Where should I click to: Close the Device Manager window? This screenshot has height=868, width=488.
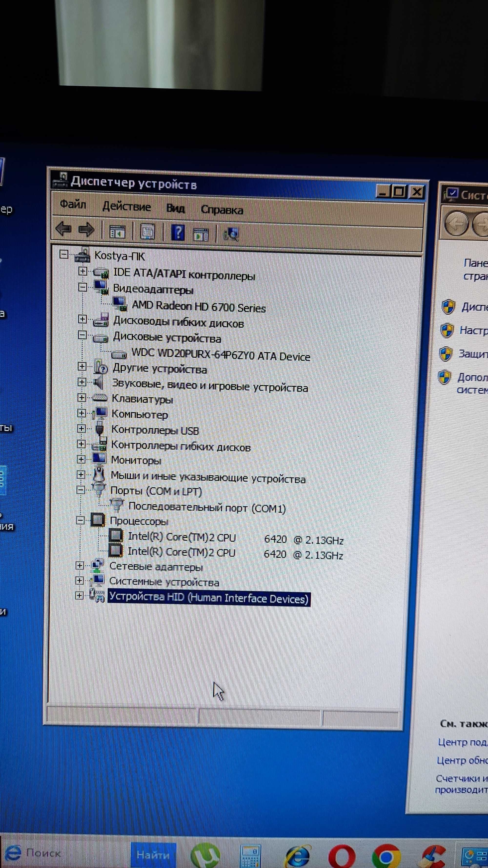click(417, 192)
